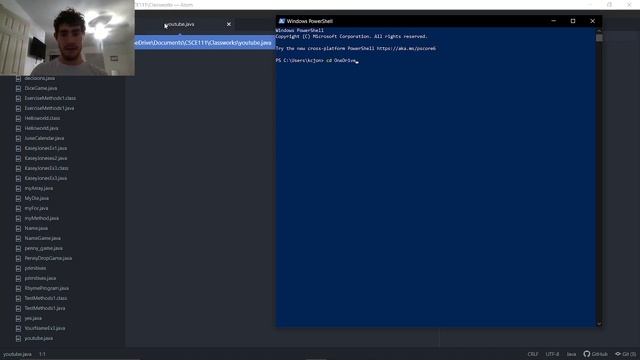Minimize the Windows PowerShell window

coord(553,21)
